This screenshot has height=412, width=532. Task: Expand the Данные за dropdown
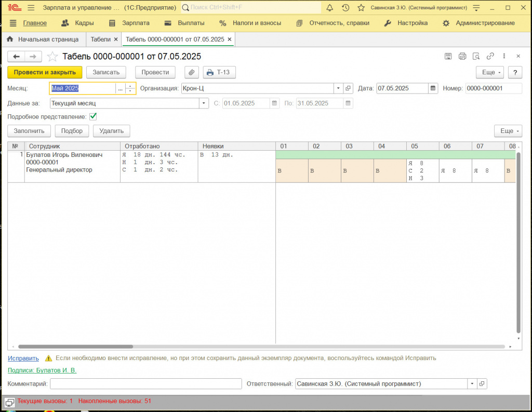(x=204, y=103)
